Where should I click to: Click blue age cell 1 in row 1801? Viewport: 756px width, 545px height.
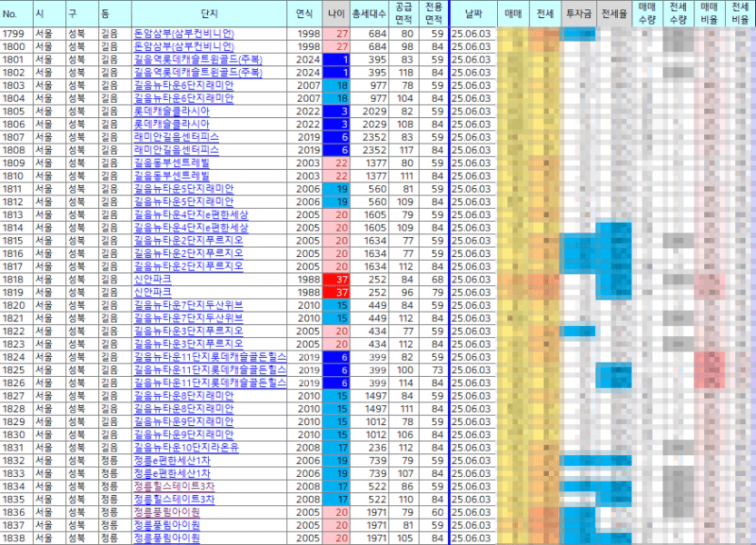336,60
